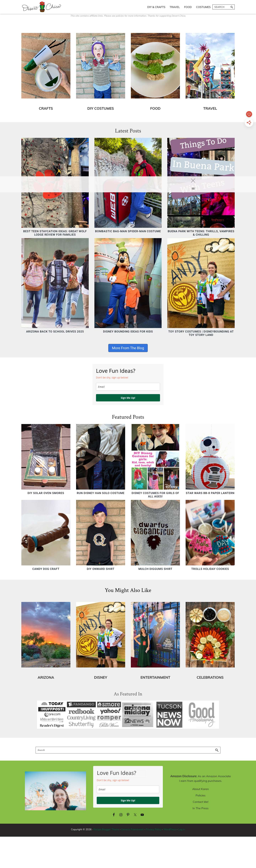Open the Facebook icon in footer
The image size is (256, 868).
pos(114,815)
